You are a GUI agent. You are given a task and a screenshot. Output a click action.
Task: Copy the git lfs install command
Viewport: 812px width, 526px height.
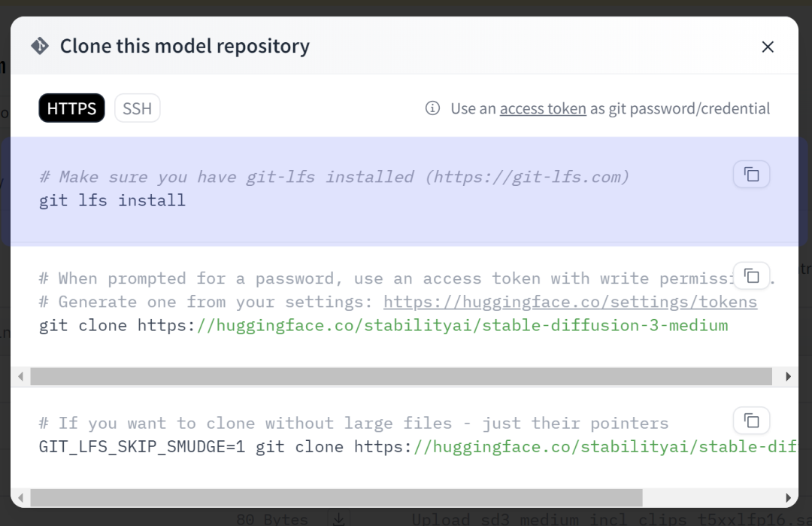pyautogui.click(x=751, y=174)
